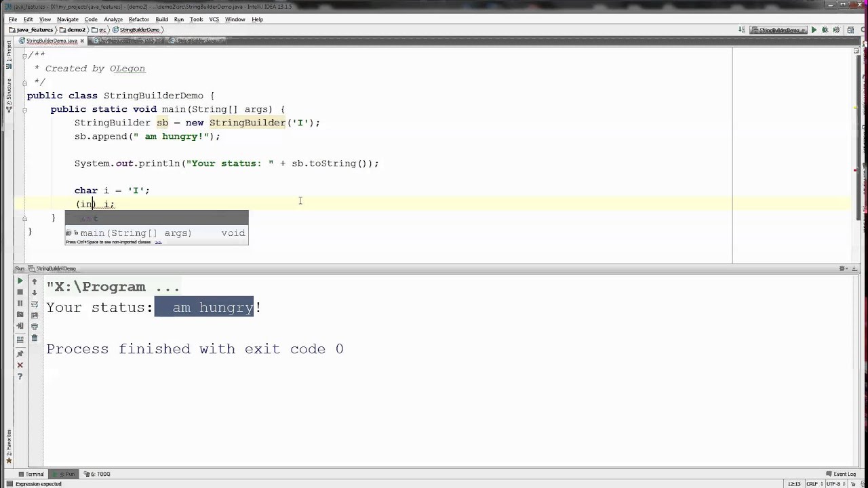Screen dimensions: 868x488
Task: Toggle tool window bars via bottom-left status icon
Action: tap(9, 484)
